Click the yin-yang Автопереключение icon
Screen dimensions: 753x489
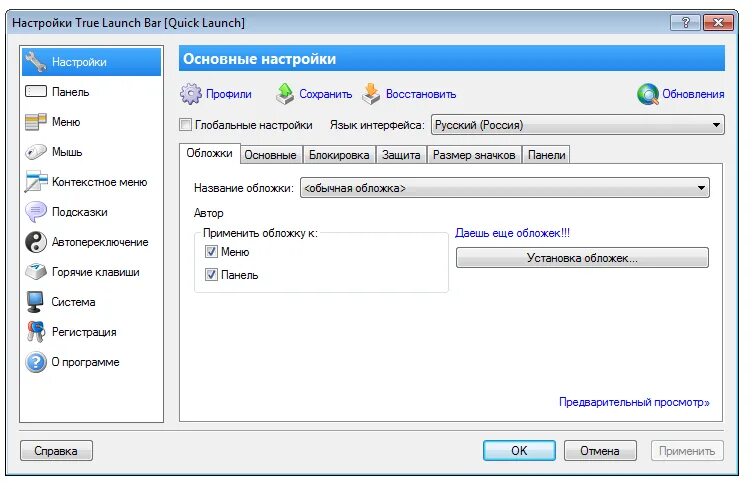(x=36, y=242)
